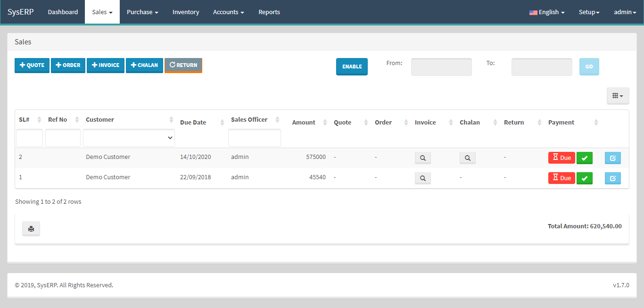Click the From date field
The width and height of the screenshot is (644, 308).
(x=441, y=67)
